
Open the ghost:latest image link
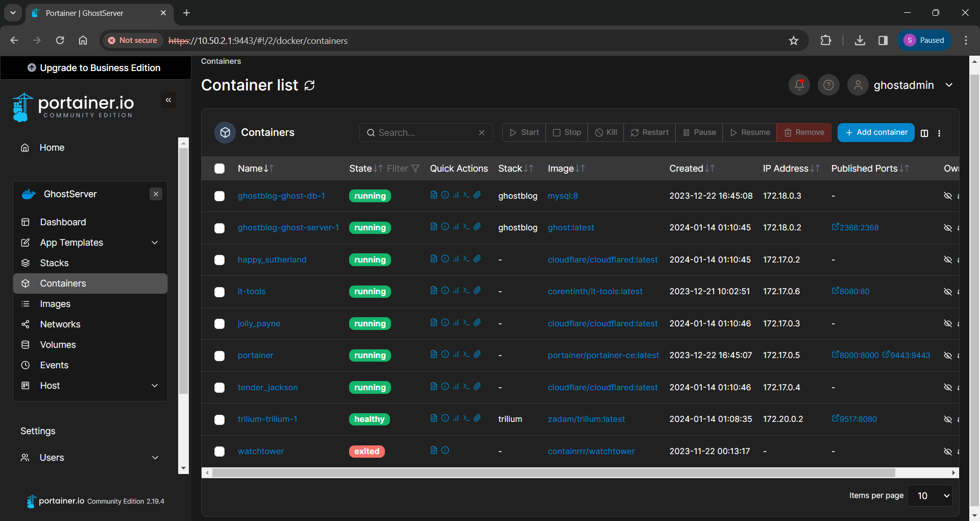tap(571, 228)
